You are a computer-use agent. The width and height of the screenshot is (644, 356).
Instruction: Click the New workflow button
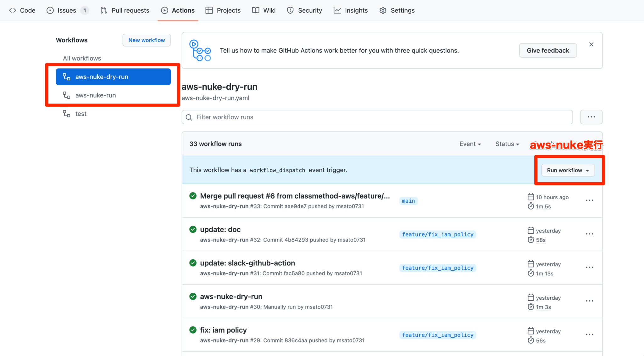click(x=146, y=40)
